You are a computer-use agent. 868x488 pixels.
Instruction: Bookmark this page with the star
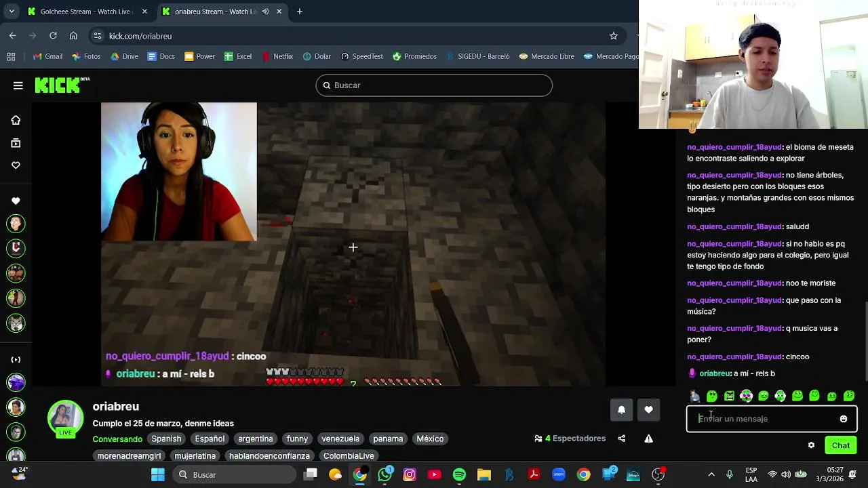point(614,36)
